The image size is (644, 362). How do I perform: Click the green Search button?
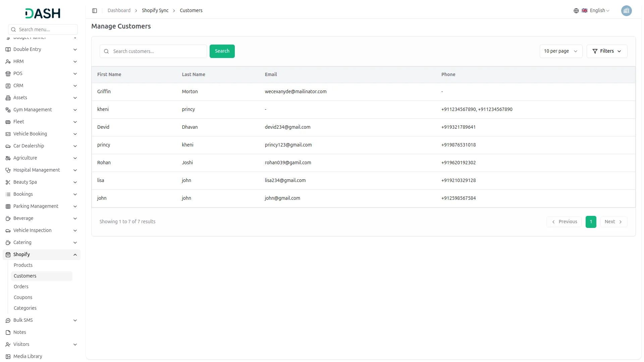click(x=222, y=51)
